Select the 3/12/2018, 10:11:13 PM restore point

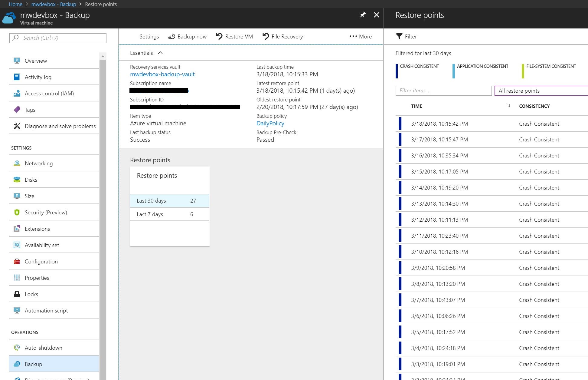(x=492, y=220)
